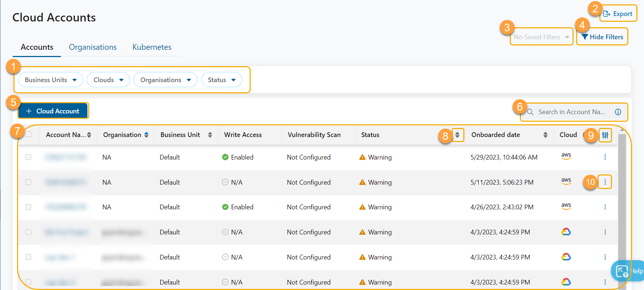Expand the Business Units filter dropdown

(50, 80)
